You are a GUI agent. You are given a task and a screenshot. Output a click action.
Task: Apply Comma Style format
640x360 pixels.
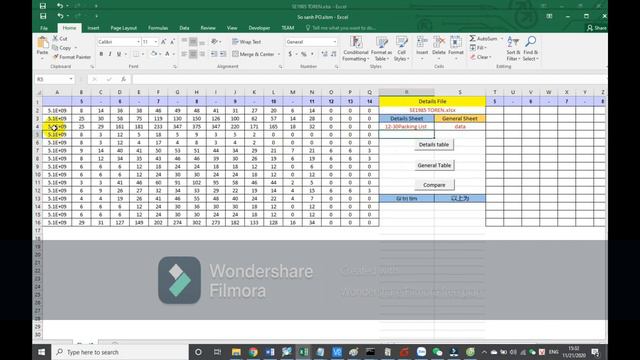312,54
